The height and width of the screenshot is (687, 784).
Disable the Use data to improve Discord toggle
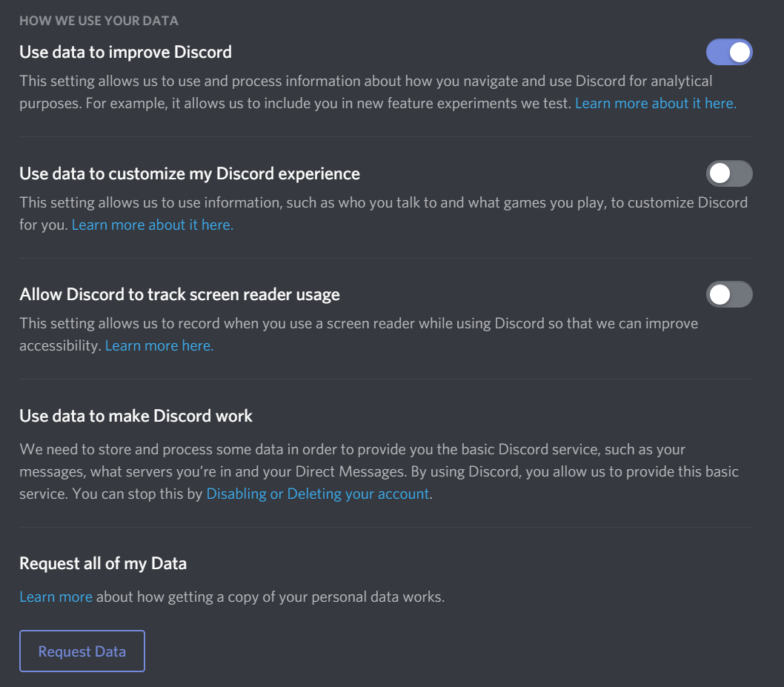pos(729,52)
